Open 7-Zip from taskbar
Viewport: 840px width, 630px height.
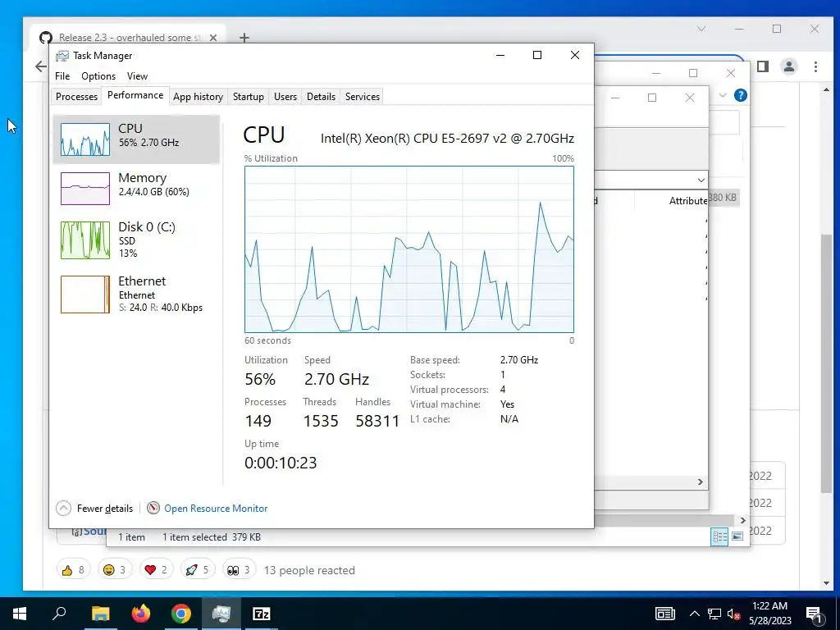coord(262,614)
